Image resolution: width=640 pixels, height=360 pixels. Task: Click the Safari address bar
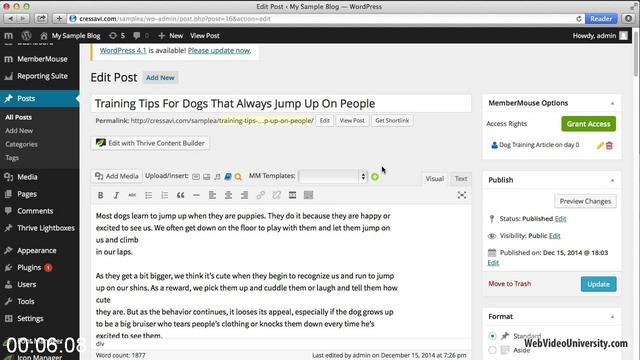(327, 19)
